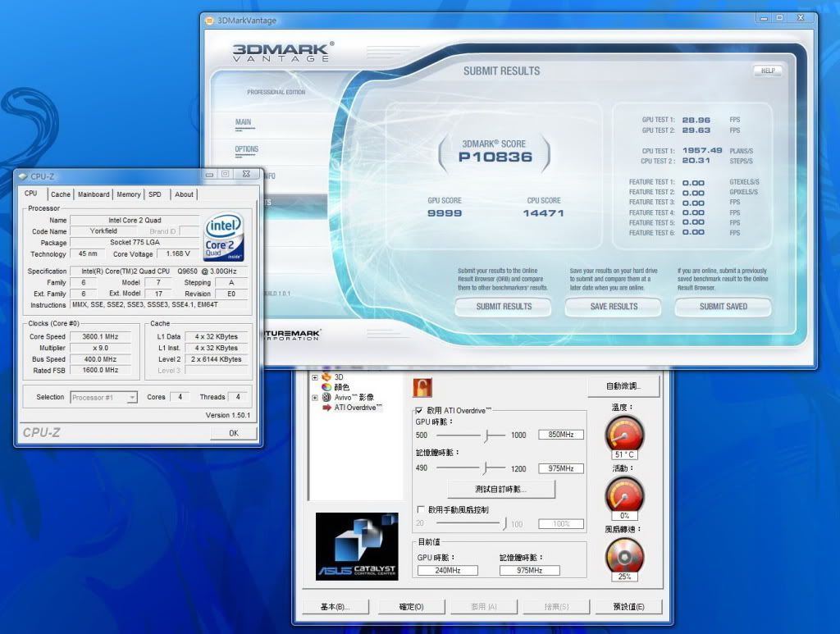Enable the manual fan control checkbox

(421, 509)
